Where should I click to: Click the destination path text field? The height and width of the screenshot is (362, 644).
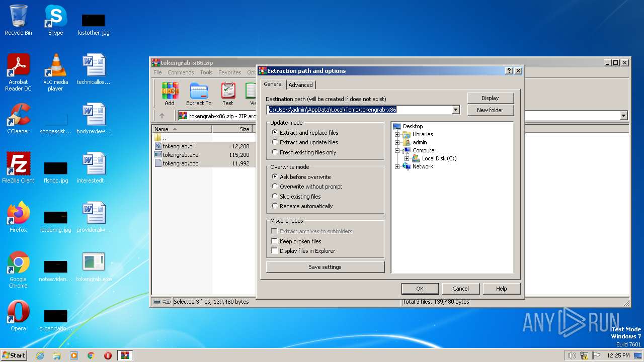pos(359,110)
